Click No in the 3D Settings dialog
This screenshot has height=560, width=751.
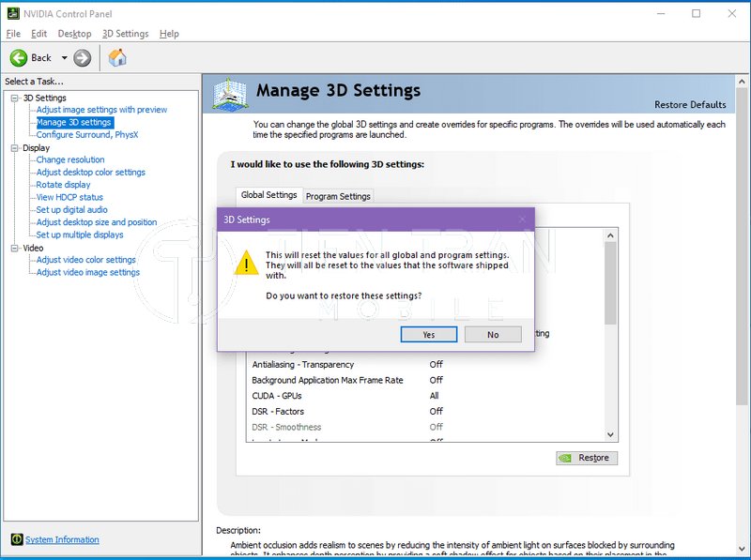(493, 335)
